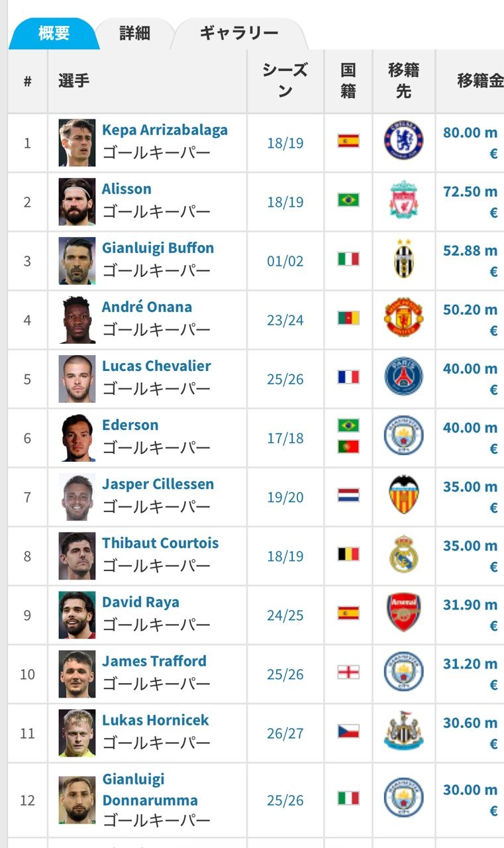Screen dimensions: 504x848
Task: Open the Juventus club crest
Action: coord(404,258)
